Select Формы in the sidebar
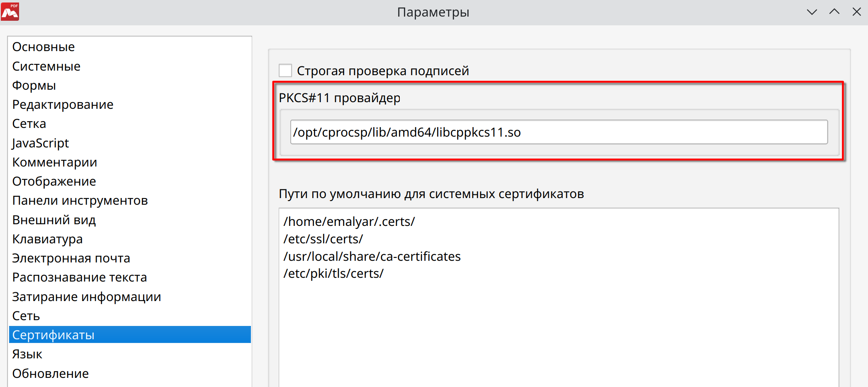This screenshot has width=868, height=387. coord(130,86)
